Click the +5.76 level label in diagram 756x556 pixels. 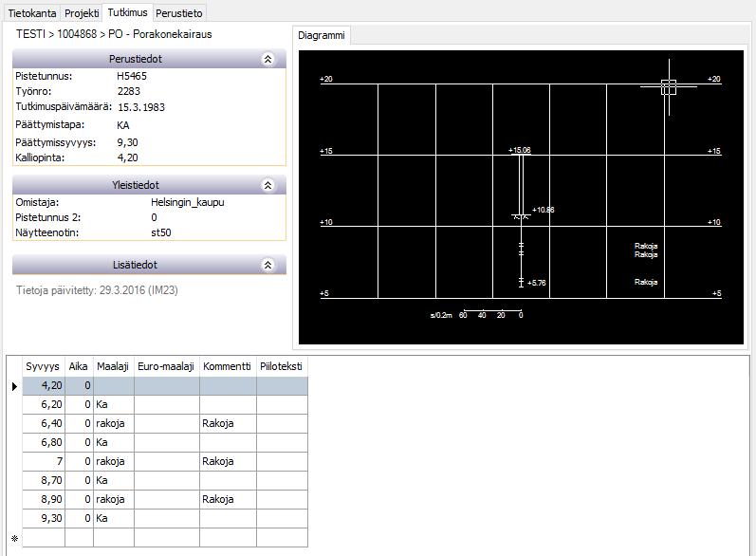[x=537, y=283]
